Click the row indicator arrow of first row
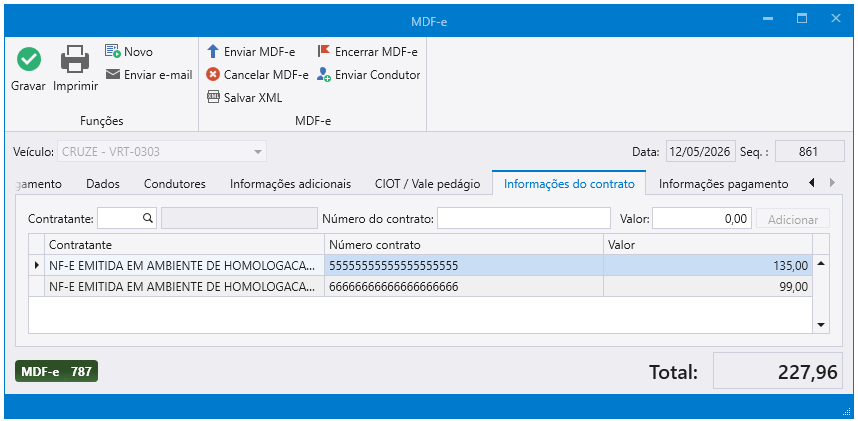This screenshot has height=421, width=858. (37, 266)
